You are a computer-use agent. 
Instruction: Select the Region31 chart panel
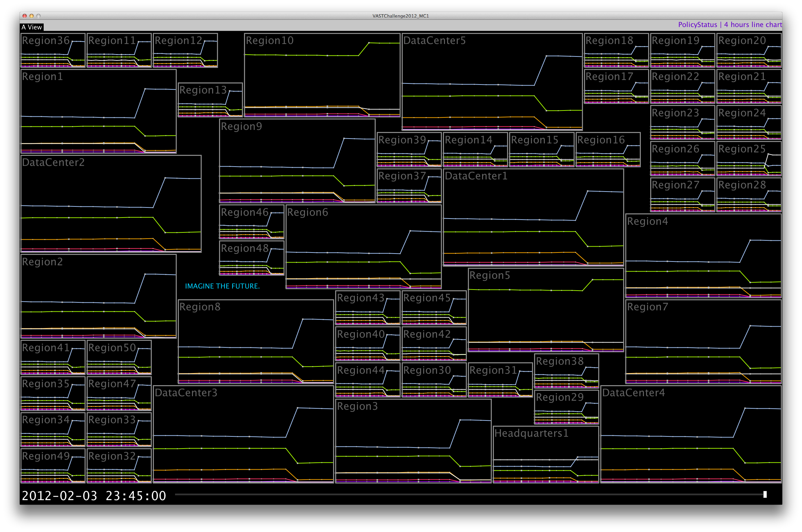point(500,380)
